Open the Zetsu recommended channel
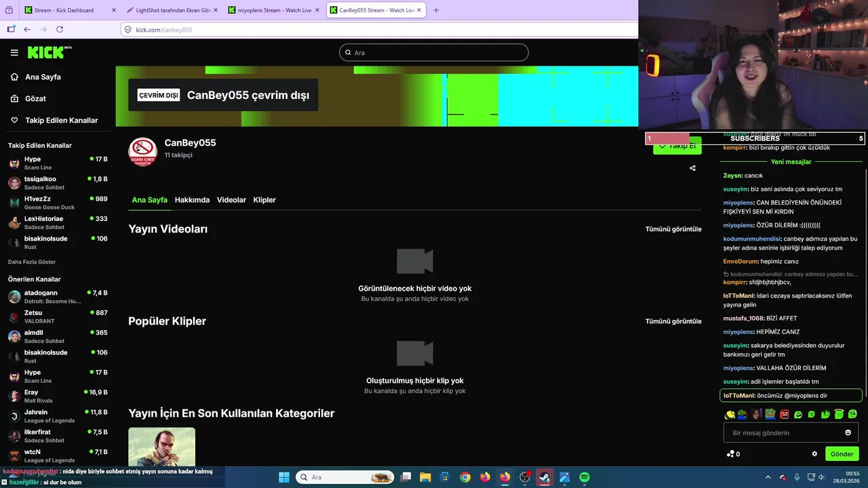Screen dimensions: 868x488 58,317
